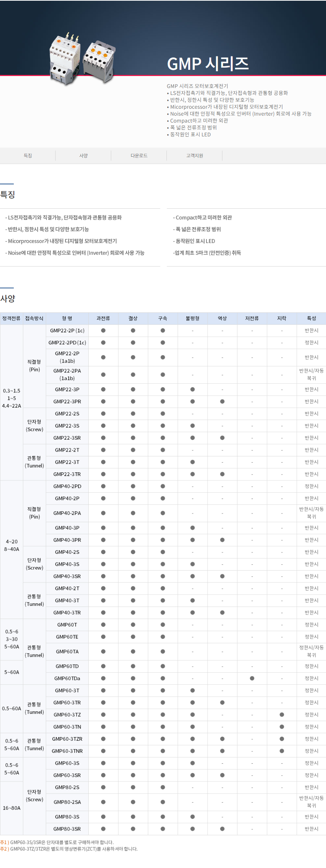The height and width of the screenshot is (868, 326).
Task: Open the 다운로드 tab
Action: 139,156
